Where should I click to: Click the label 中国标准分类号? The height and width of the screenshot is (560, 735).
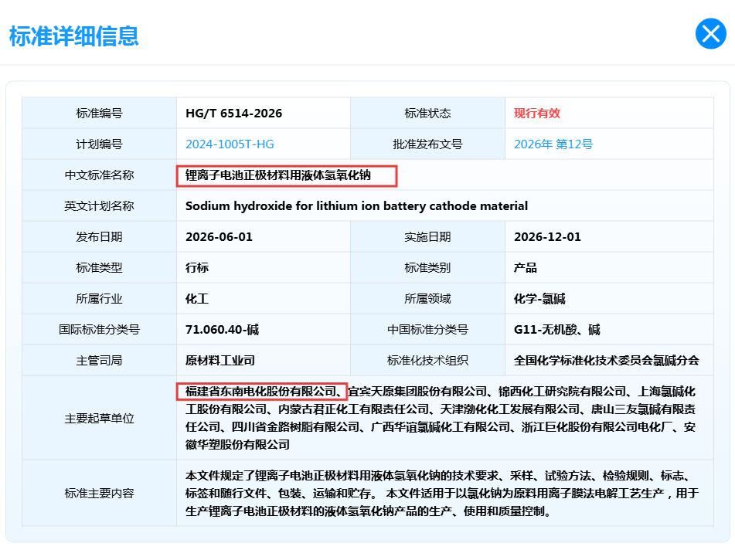coord(427,330)
